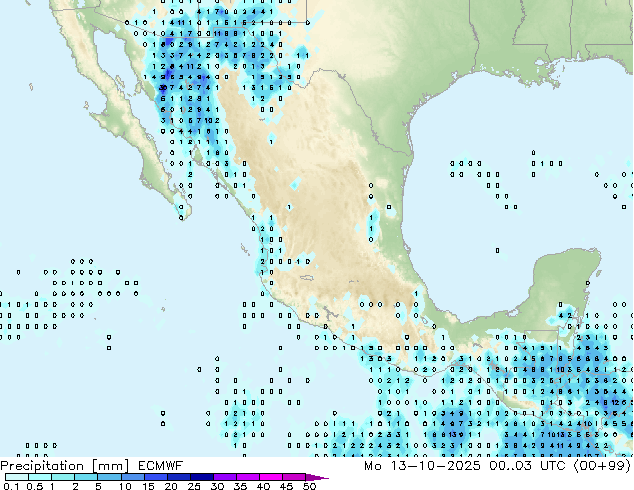
Task: Click the '35' legend scale label
Action: point(240,486)
